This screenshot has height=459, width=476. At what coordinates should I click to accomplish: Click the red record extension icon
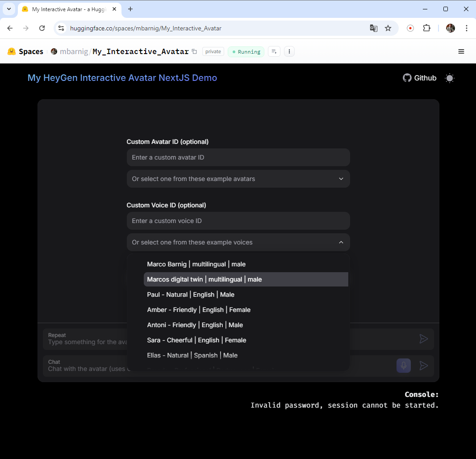tap(410, 28)
